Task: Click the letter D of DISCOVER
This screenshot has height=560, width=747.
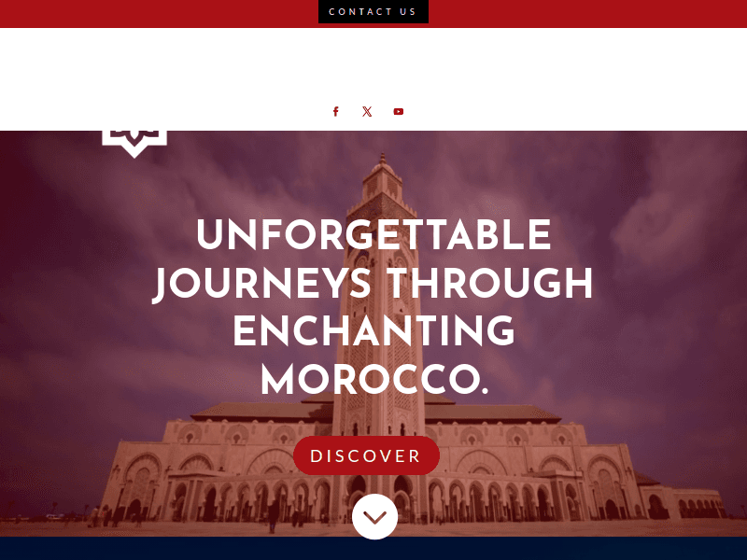Action: point(317,456)
